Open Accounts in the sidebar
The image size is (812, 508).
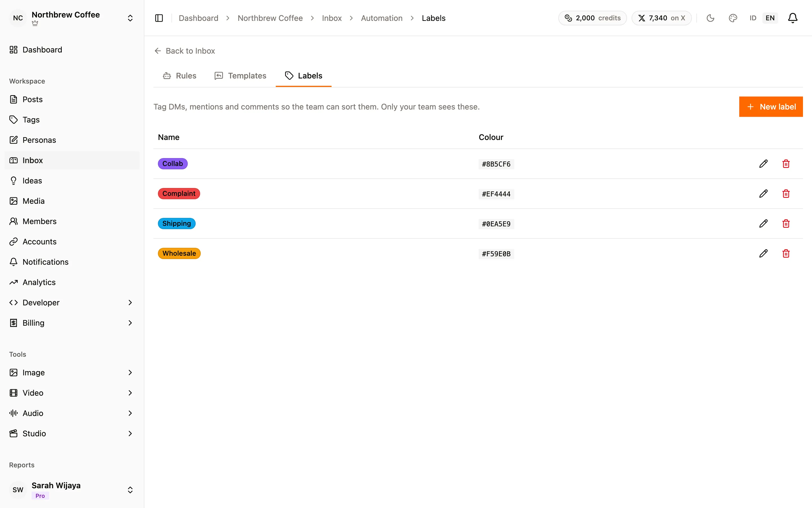(x=72, y=242)
